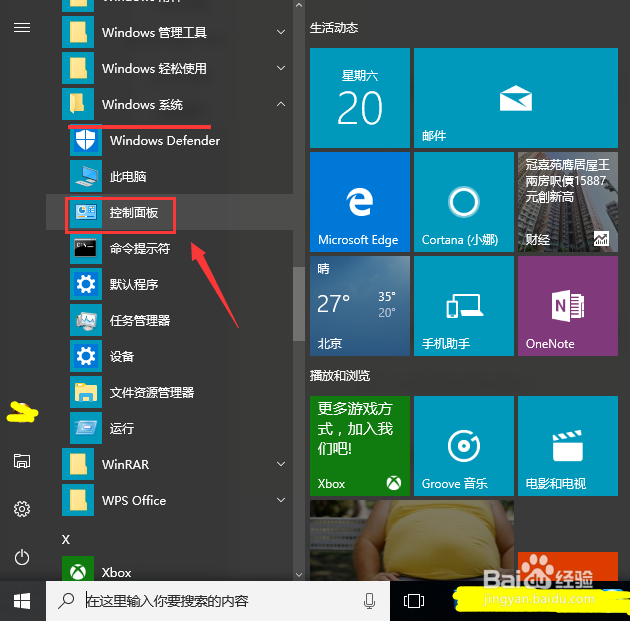Expand the Windows 管理工具 folder chevron
Image resolution: width=630 pixels, height=621 pixels.
pyautogui.click(x=281, y=32)
